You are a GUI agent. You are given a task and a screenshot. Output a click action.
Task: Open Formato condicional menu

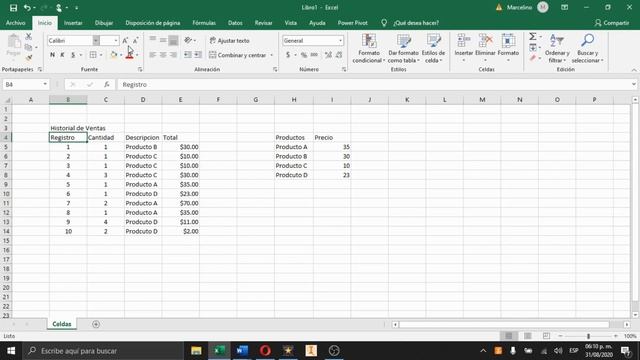point(369,48)
